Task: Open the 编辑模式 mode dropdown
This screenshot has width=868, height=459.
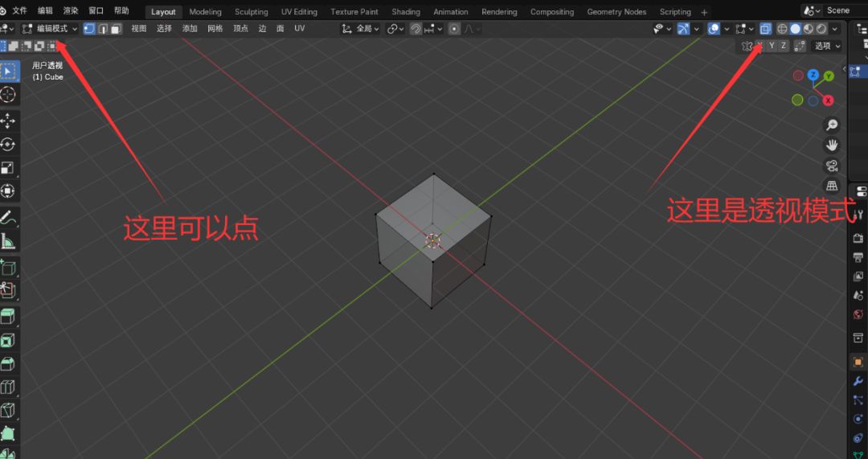Action: point(51,29)
